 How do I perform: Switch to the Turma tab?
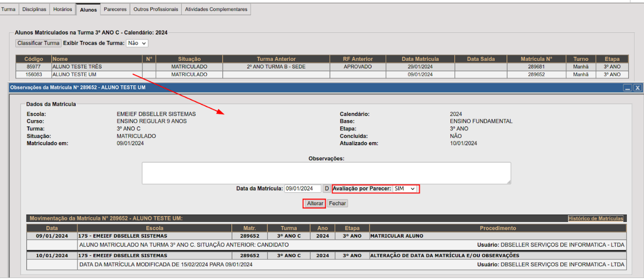9,9
